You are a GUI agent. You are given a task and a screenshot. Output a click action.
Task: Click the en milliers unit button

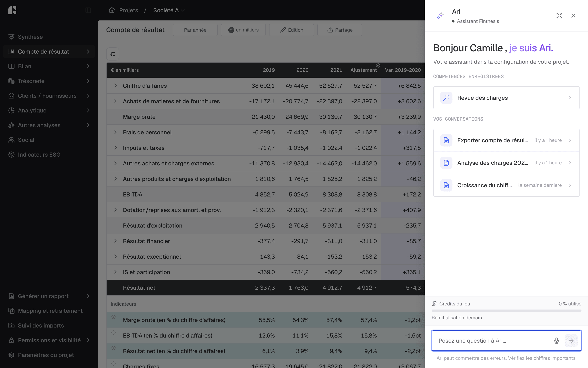[x=243, y=30]
